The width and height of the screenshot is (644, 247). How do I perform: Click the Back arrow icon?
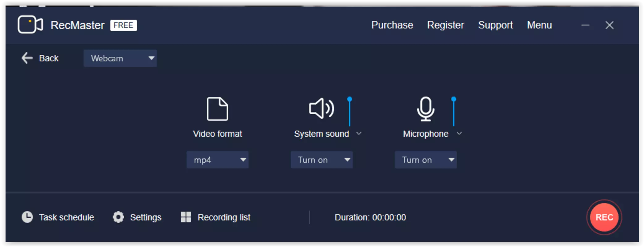(x=27, y=58)
